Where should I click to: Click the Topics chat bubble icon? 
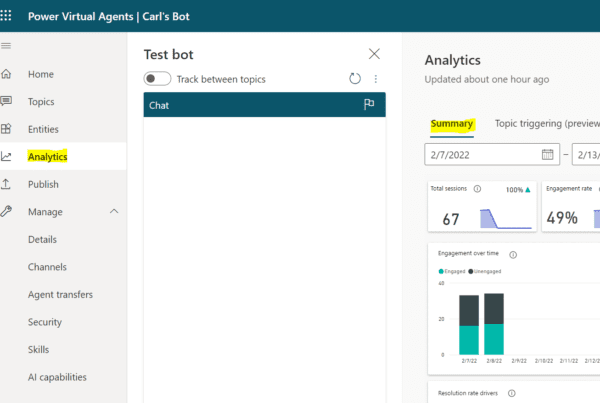[7, 101]
